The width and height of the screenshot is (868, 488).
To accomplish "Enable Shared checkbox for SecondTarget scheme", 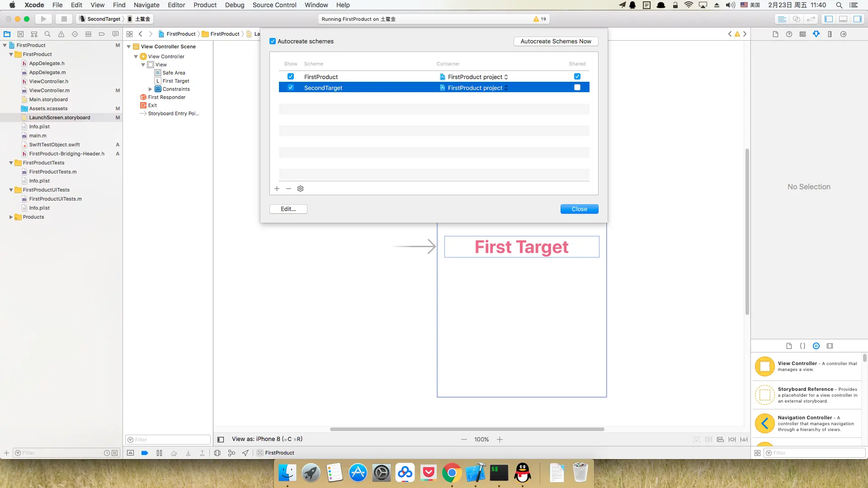I will (x=577, y=88).
